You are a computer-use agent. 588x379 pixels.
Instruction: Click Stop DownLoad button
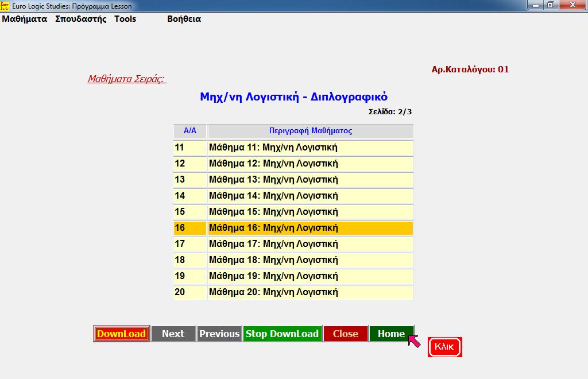tap(282, 334)
